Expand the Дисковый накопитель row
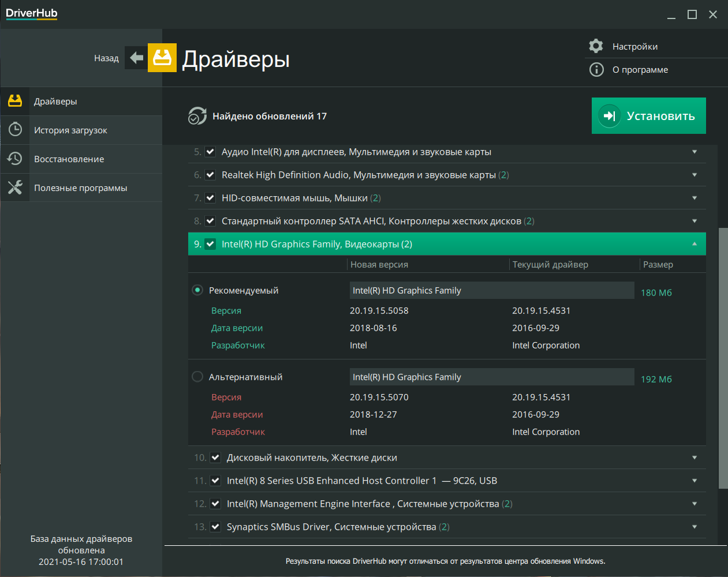 click(694, 457)
